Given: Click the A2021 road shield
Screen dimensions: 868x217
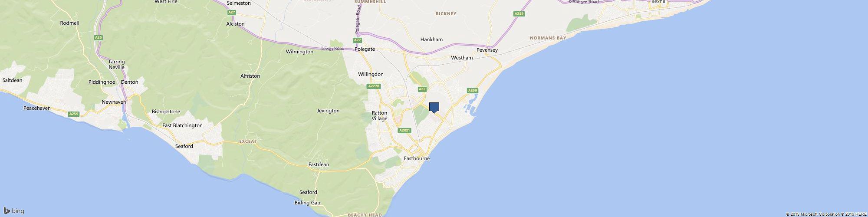Looking at the screenshot, I should 404,130.
